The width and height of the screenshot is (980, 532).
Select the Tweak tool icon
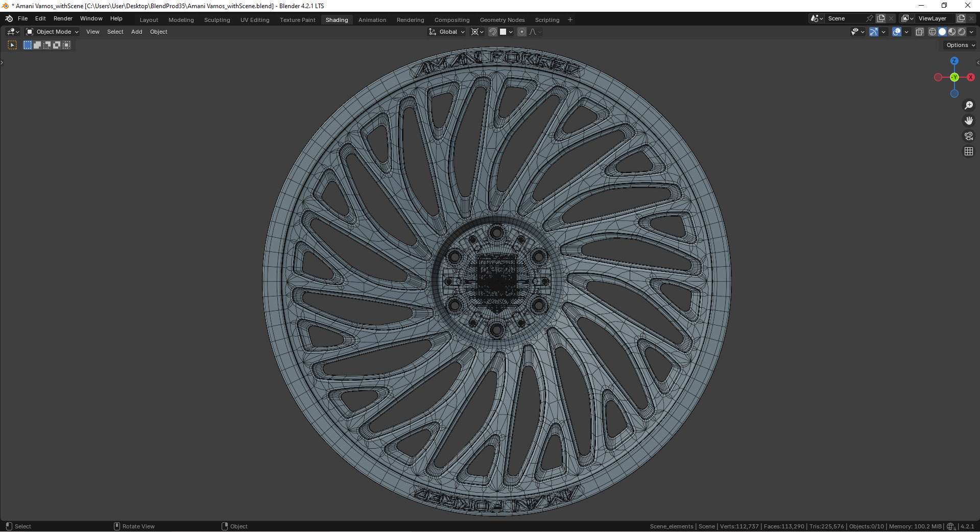(x=12, y=45)
